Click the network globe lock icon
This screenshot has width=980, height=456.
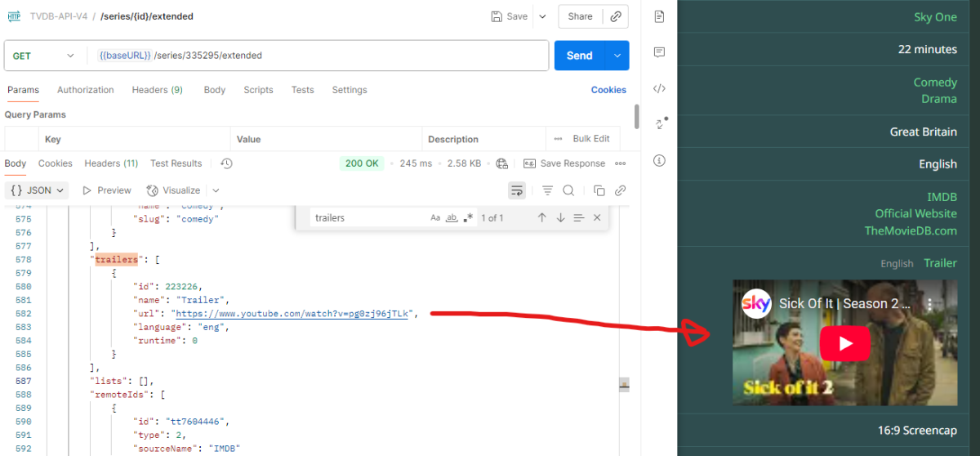pyautogui.click(x=502, y=163)
